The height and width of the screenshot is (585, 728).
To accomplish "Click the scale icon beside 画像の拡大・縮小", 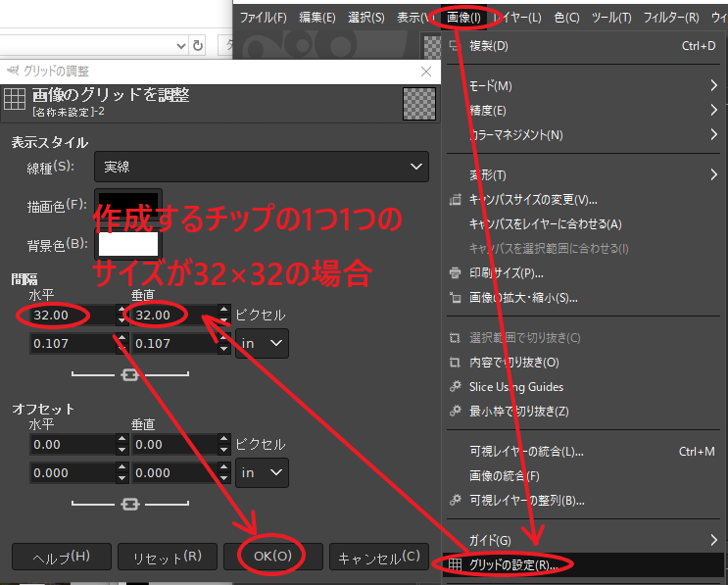I will (x=455, y=298).
